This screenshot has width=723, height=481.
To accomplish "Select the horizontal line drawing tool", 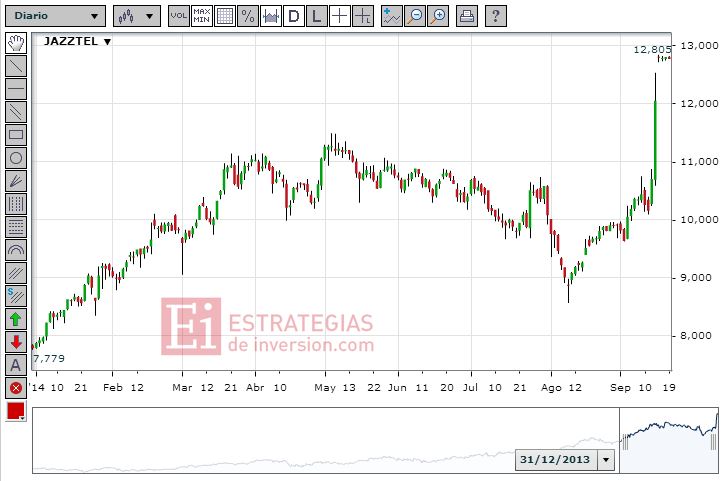I will (x=16, y=89).
